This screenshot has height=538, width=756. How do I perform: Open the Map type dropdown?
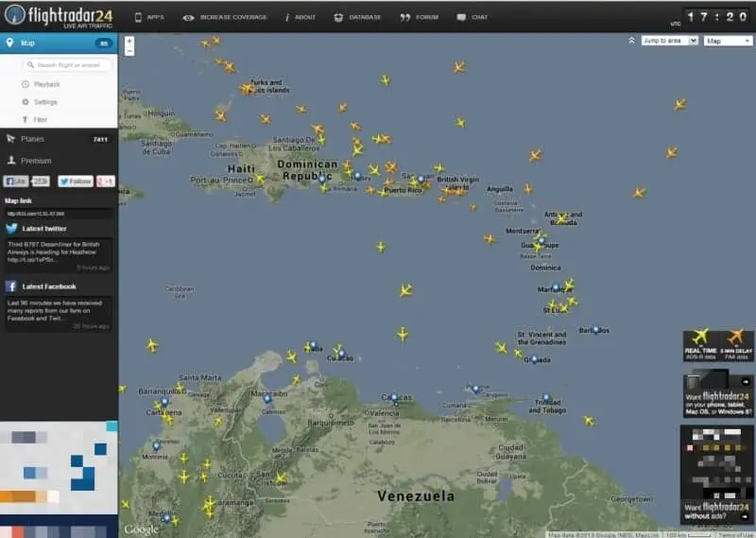click(728, 41)
